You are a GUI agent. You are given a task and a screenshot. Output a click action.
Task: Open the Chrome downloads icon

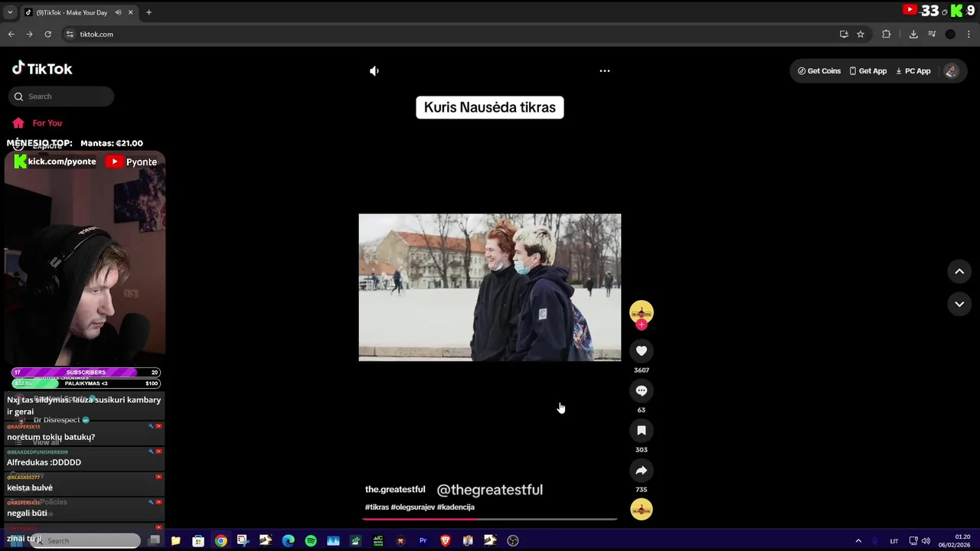pos(913,34)
